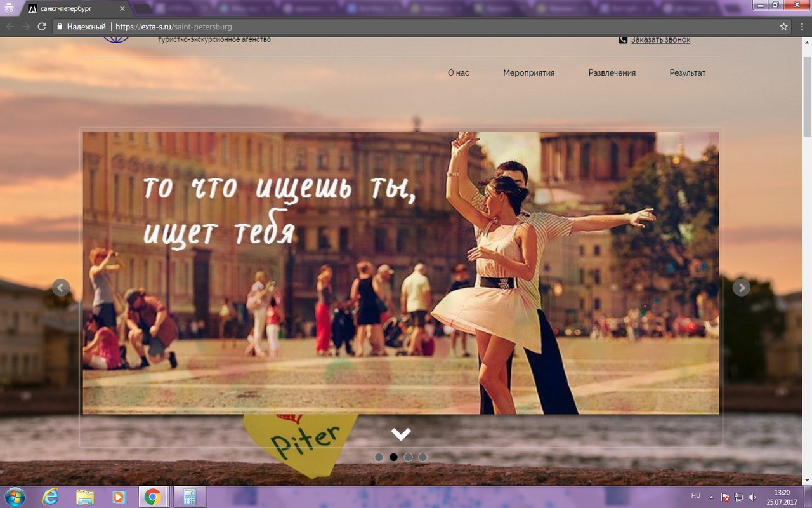Screen dimensions: 812x508
Task: Open the Chrome three-dot menu
Action: (x=801, y=27)
